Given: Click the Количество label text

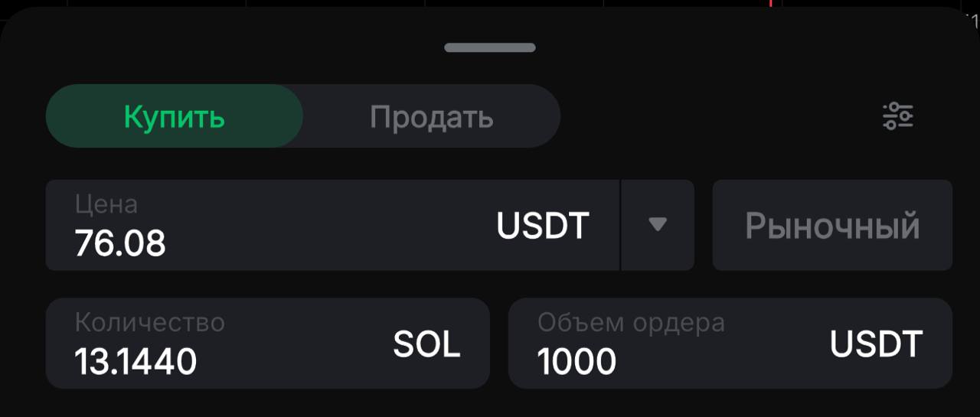Looking at the screenshot, I should (150, 322).
